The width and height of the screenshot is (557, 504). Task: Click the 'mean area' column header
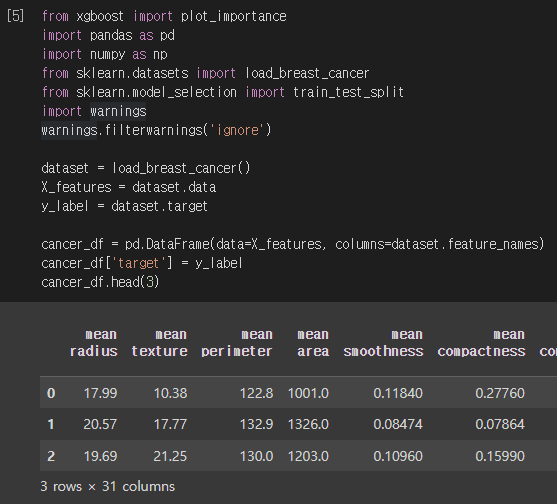(x=313, y=343)
